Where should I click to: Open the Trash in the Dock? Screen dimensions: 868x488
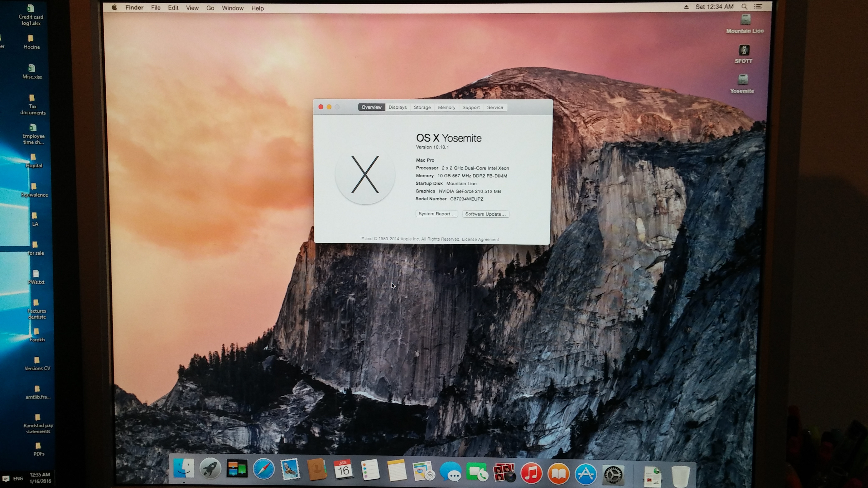click(x=680, y=476)
